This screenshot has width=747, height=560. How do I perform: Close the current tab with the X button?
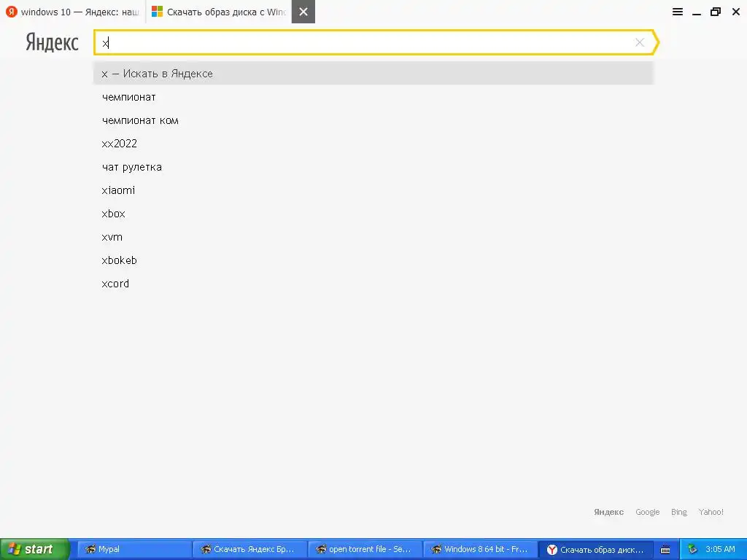click(303, 12)
